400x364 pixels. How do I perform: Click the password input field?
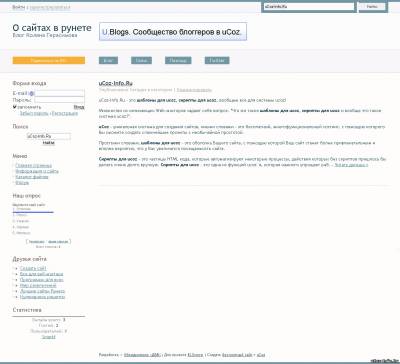pyautogui.click(x=60, y=100)
